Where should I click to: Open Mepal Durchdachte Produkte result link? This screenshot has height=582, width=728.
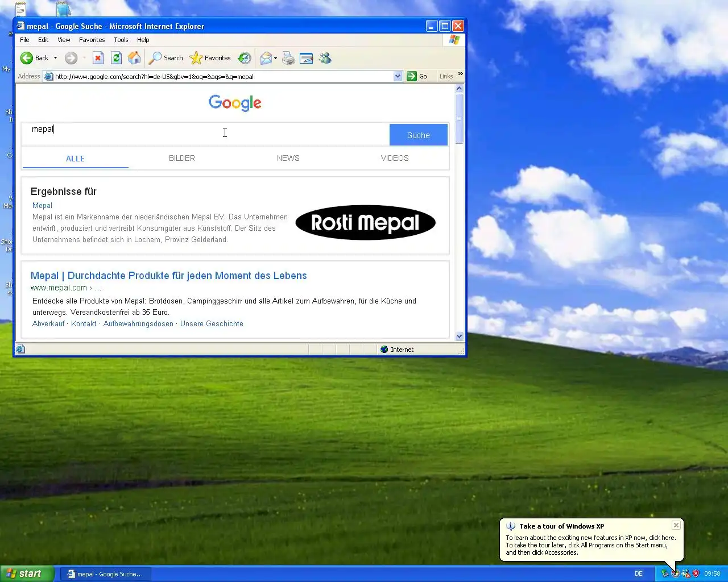[x=168, y=276]
